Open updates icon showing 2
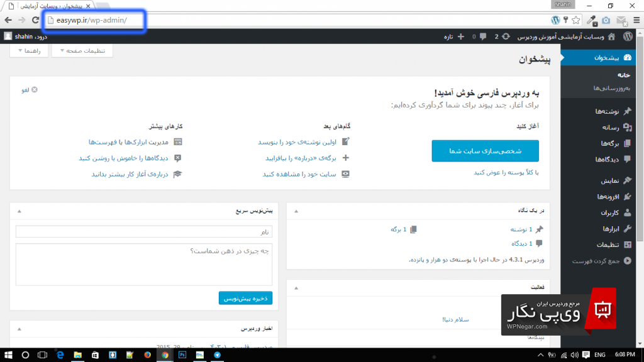The height and width of the screenshot is (362, 644). tap(506, 36)
